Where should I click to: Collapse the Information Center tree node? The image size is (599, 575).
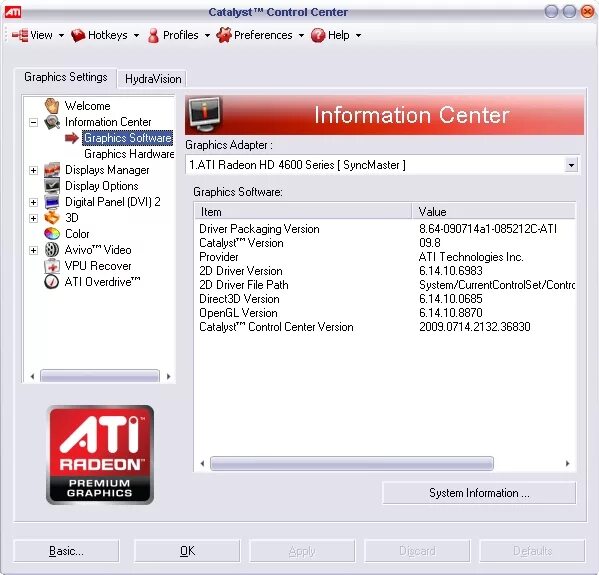click(34, 122)
